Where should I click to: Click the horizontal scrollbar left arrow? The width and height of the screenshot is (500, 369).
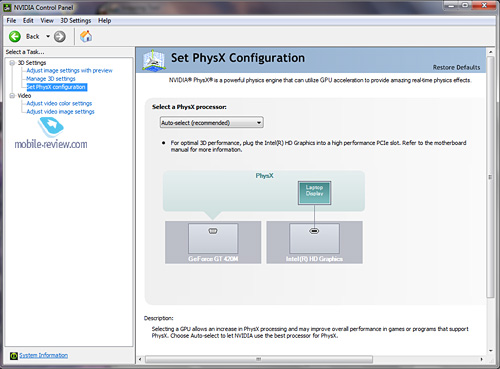point(140,359)
